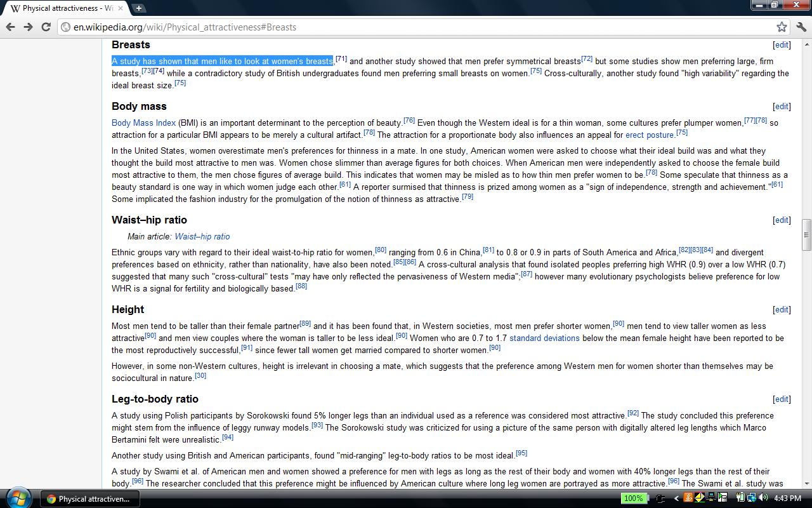Image resolution: width=812 pixels, height=508 pixels.
Task: Click the page scrollbar thumb
Action: click(806, 236)
